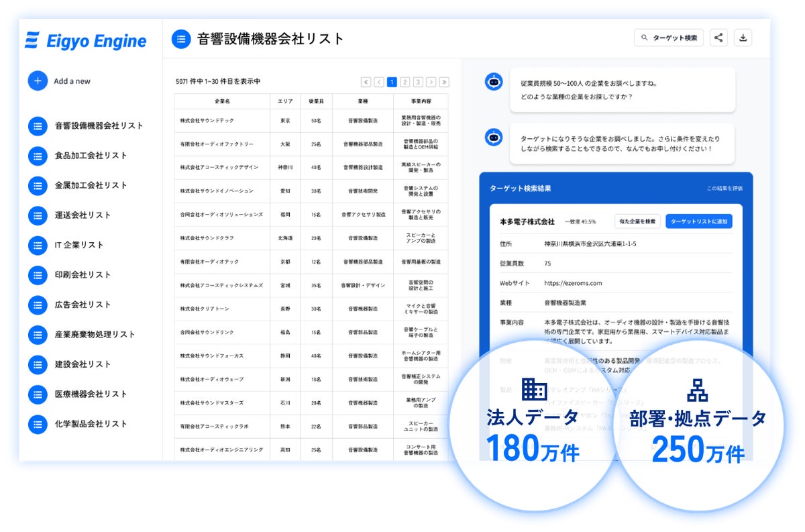Open the 音響設備機器会社リスト sidebar list icon
This screenshot has height=532, width=805.
click(38, 125)
